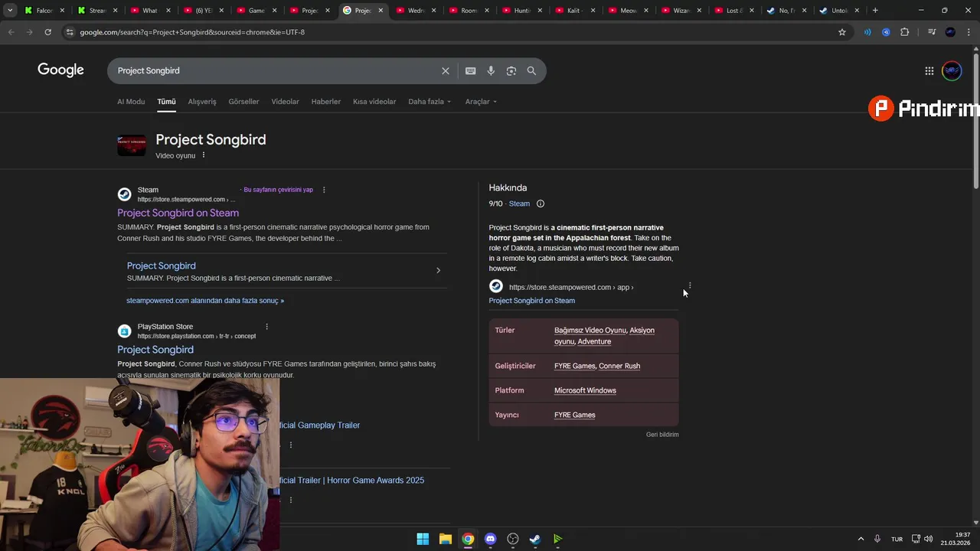Open the Project Songbird game thumbnail

(x=131, y=145)
